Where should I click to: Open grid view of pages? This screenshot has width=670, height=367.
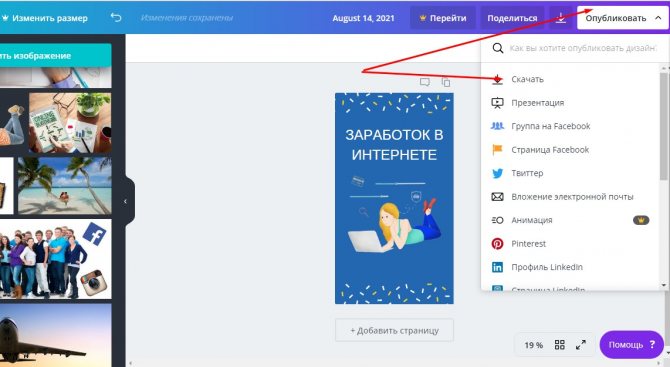coord(559,345)
